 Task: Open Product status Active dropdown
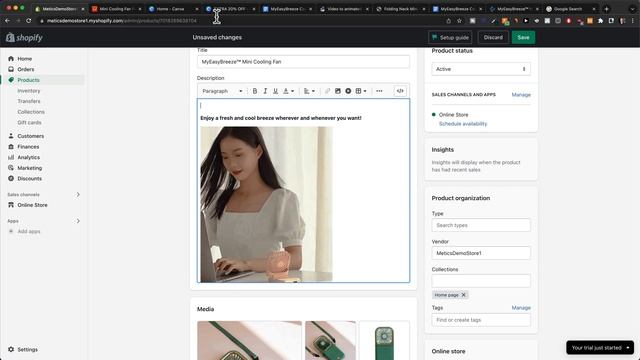coord(481,69)
